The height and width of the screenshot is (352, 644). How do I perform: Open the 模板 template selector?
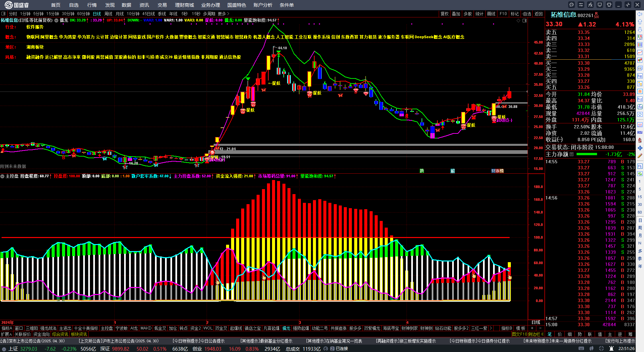pyautogui.click(x=521, y=328)
